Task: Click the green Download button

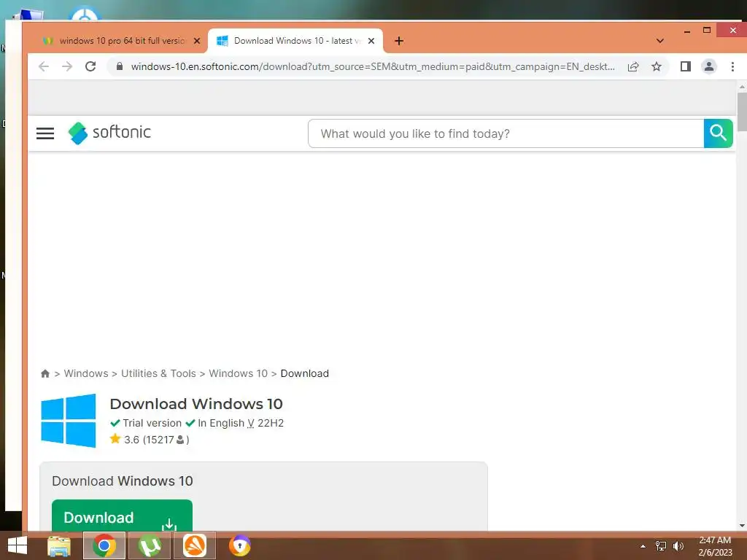Action: (122, 516)
